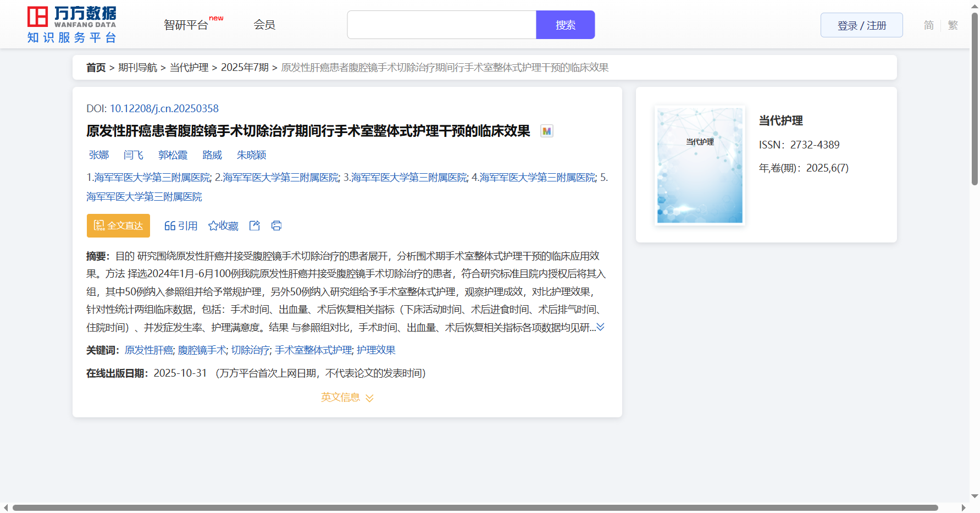Click the 登录 / 注册 button
The width and height of the screenshot is (980, 513).
861,25
